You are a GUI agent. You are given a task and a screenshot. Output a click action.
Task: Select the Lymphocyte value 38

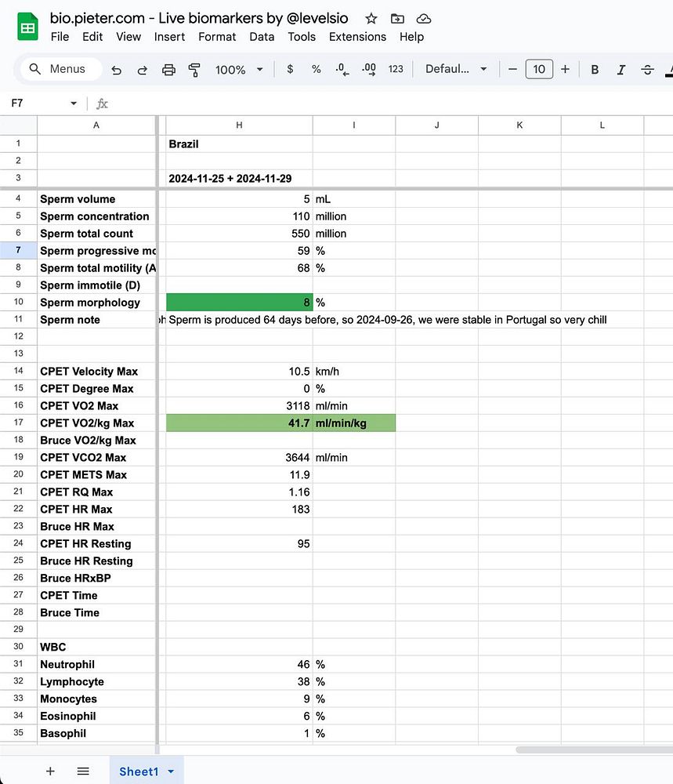239,681
